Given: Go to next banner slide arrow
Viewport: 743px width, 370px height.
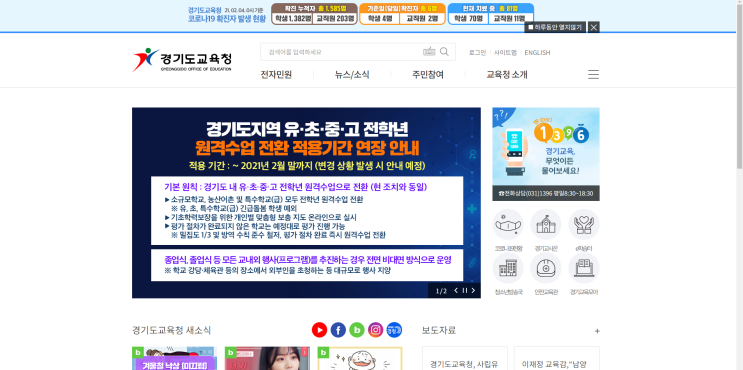Looking at the screenshot, I should click(x=473, y=290).
